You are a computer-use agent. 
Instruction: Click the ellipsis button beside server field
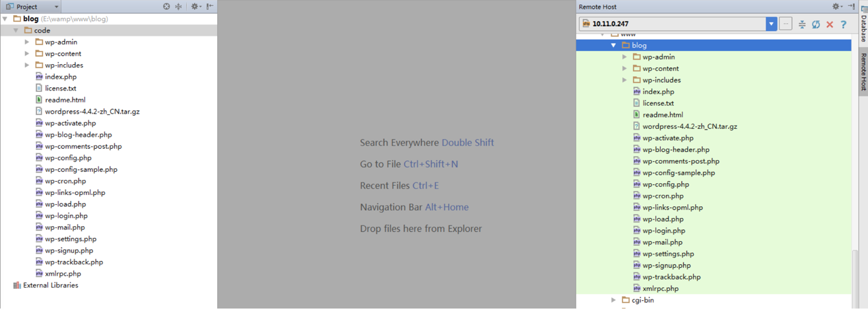click(785, 24)
